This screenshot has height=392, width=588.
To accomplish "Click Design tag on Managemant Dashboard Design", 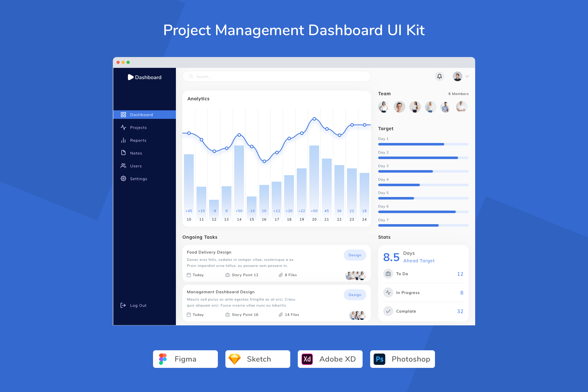I will [x=355, y=295].
